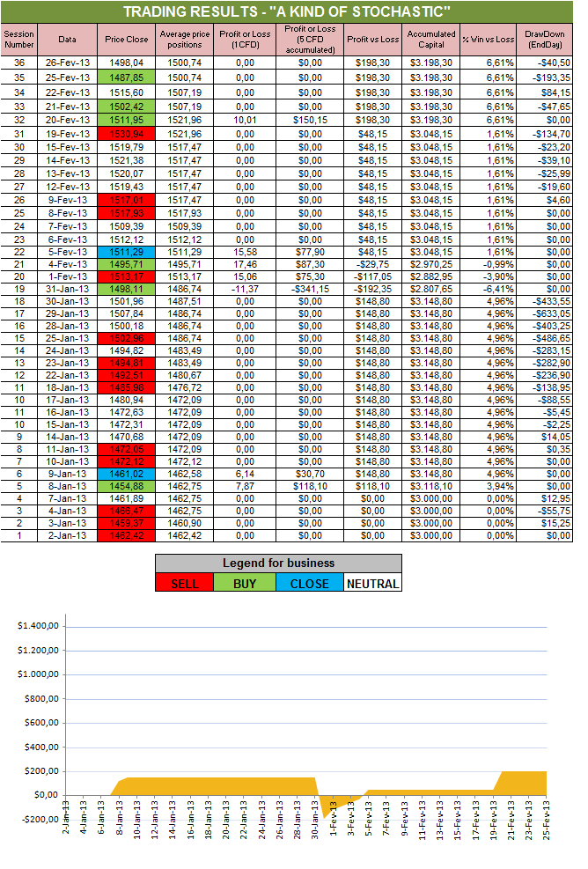The height and width of the screenshot is (869, 588).
Task: Select the SELL legend swatch
Action: point(185,584)
